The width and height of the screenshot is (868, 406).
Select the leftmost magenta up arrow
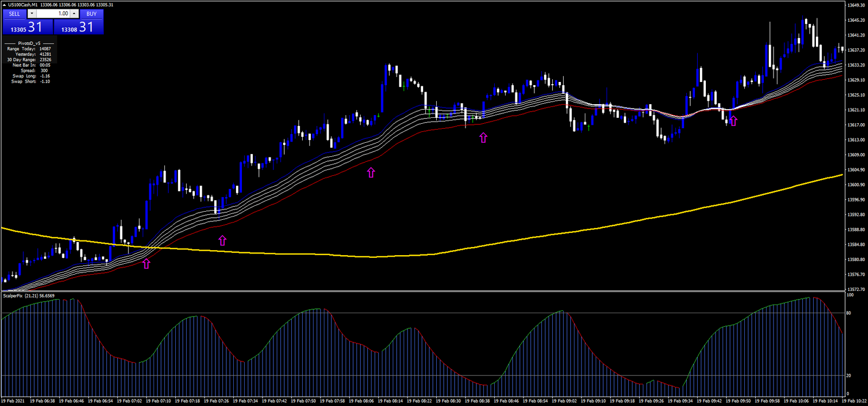(x=146, y=264)
